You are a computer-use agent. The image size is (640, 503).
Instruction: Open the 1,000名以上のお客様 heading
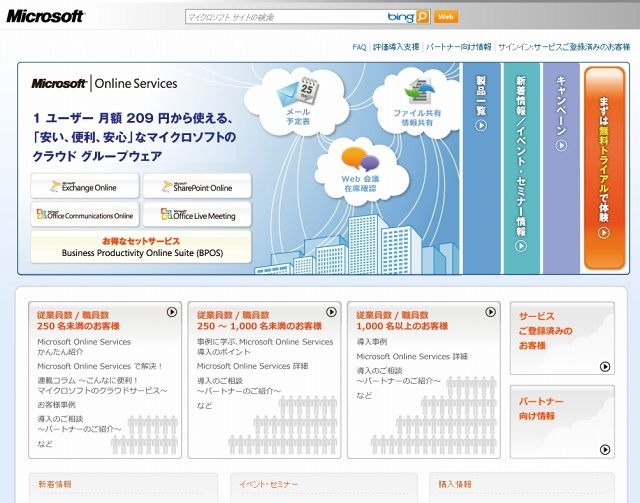click(x=402, y=320)
